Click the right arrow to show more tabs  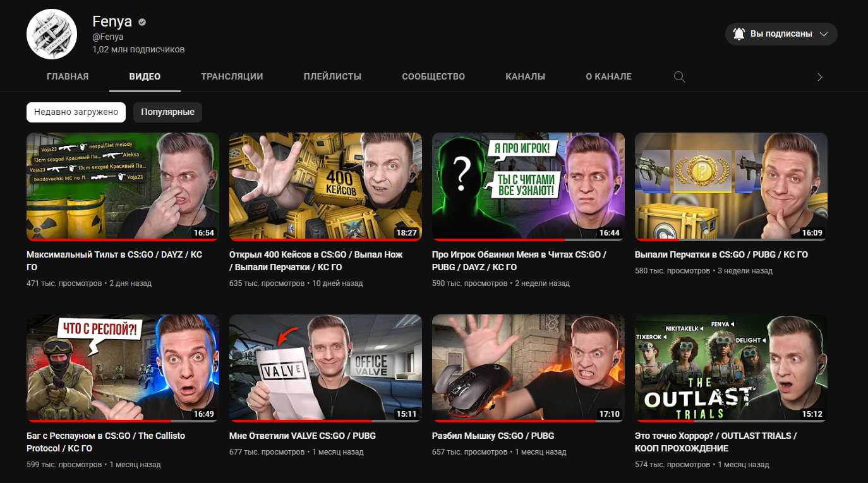tap(820, 77)
